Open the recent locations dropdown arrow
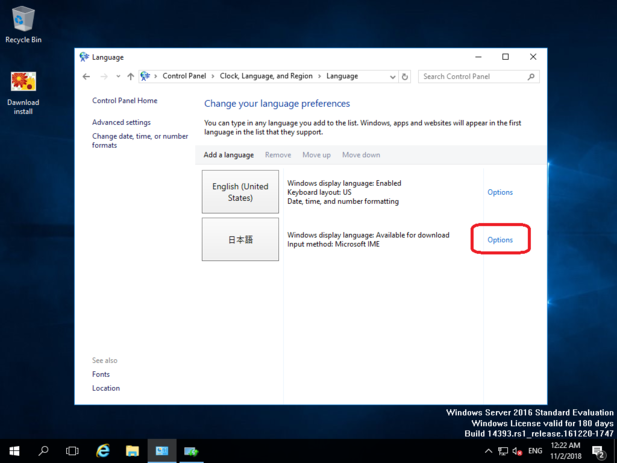This screenshot has height=463, width=617. pos(118,76)
